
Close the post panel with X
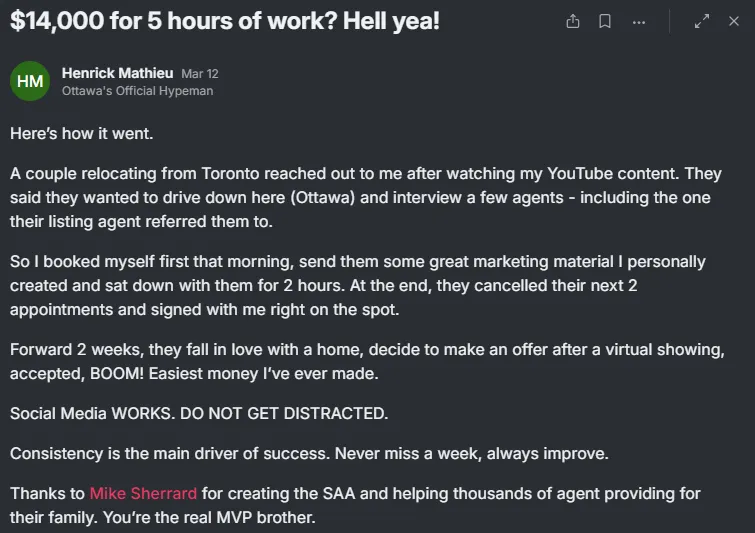733,21
